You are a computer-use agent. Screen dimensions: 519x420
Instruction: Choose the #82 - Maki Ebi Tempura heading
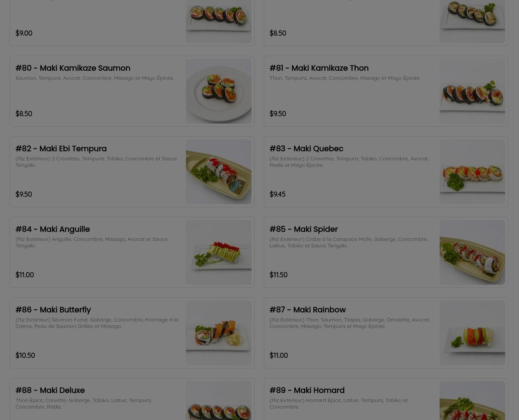(x=61, y=149)
